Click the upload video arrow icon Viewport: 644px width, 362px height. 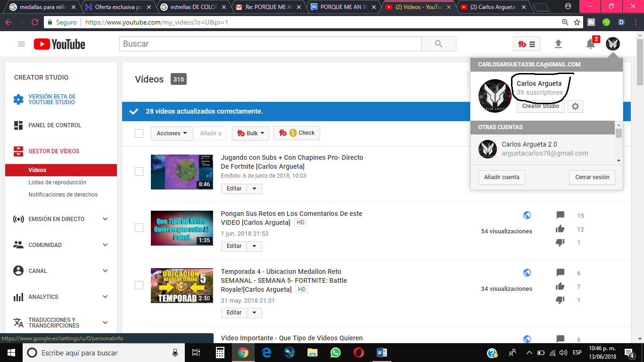558,44
